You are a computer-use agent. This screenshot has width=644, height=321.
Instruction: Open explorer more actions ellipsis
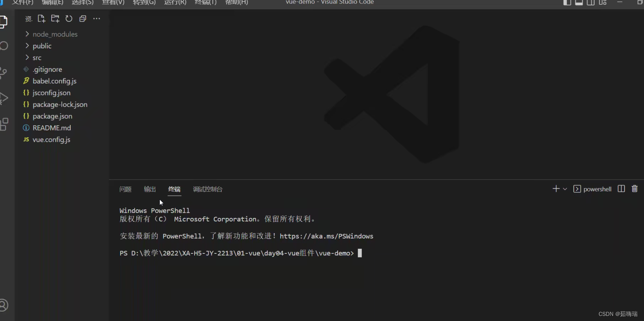[x=97, y=19]
